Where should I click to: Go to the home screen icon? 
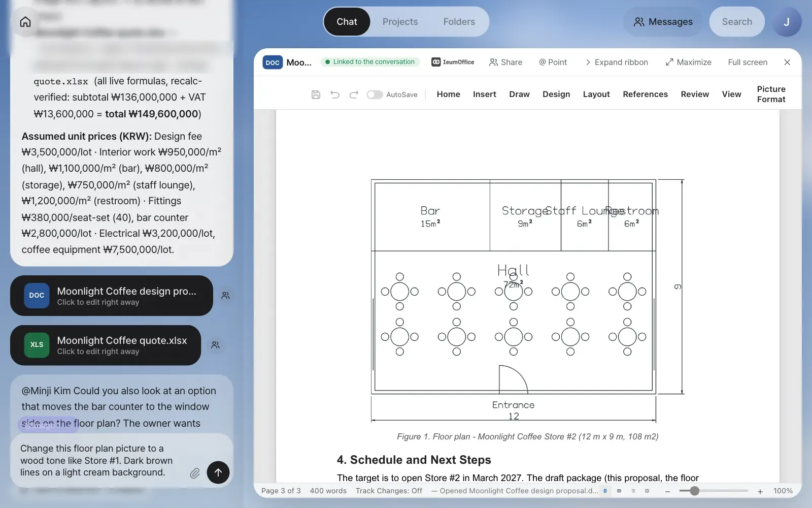(25, 22)
